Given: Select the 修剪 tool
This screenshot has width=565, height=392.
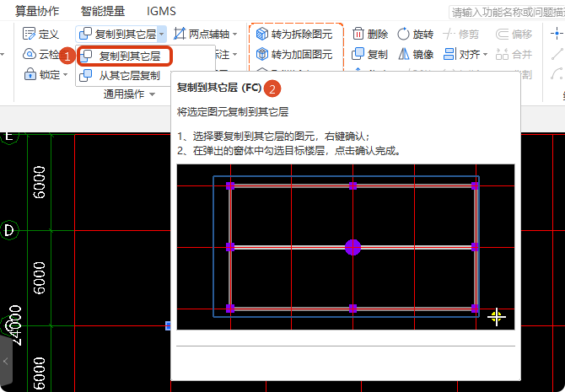Looking at the screenshot, I should pyautogui.click(x=460, y=35).
